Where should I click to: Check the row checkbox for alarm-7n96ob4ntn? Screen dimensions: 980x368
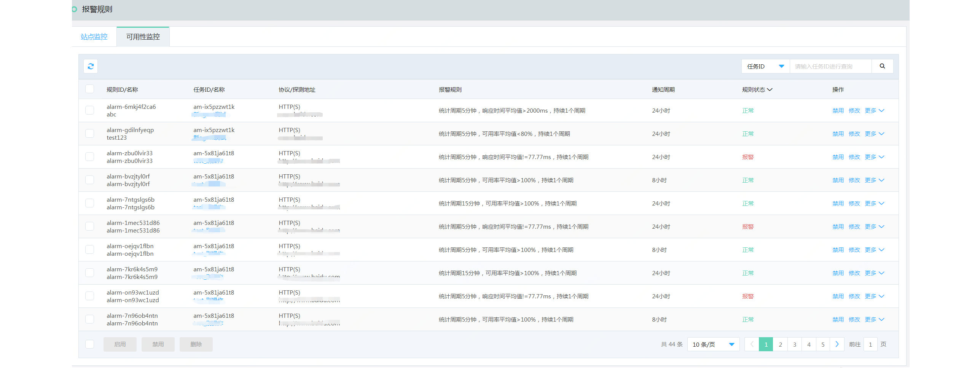[90, 319]
